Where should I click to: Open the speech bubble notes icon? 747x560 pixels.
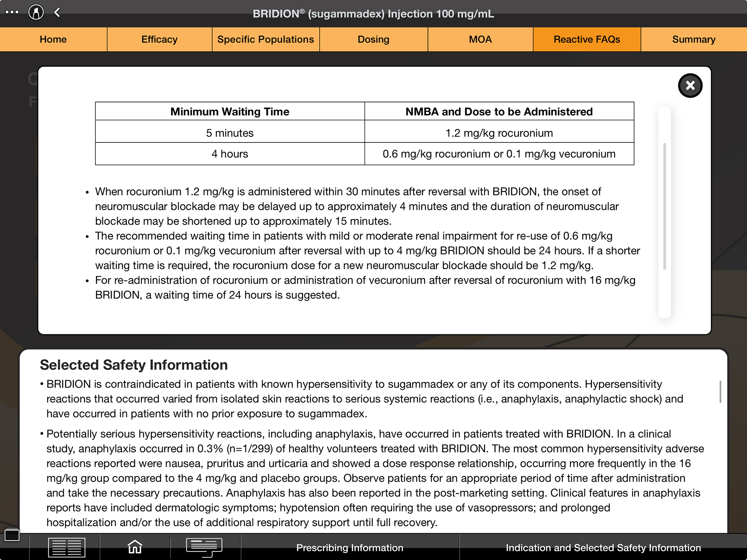[204, 547]
